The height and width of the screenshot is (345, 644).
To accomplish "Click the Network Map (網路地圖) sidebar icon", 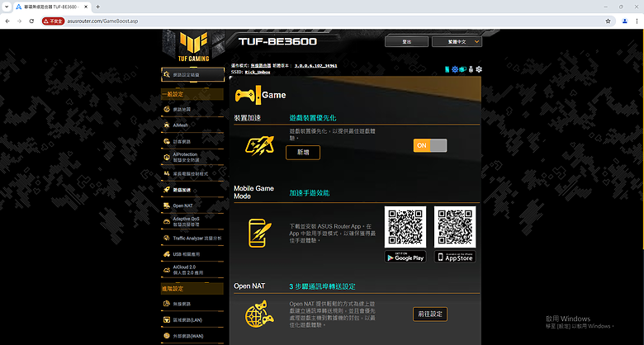I will click(x=167, y=109).
